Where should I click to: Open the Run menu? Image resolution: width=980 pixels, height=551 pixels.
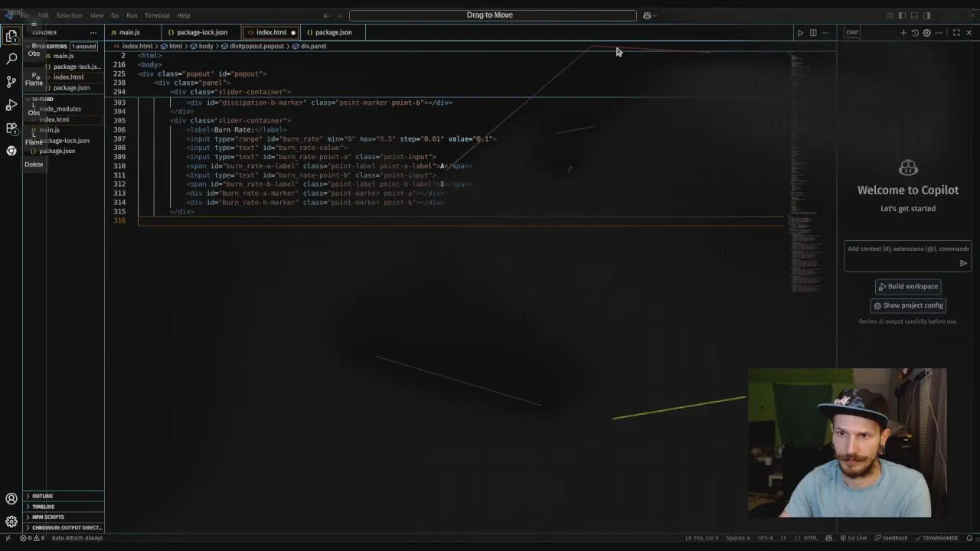click(132, 15)
